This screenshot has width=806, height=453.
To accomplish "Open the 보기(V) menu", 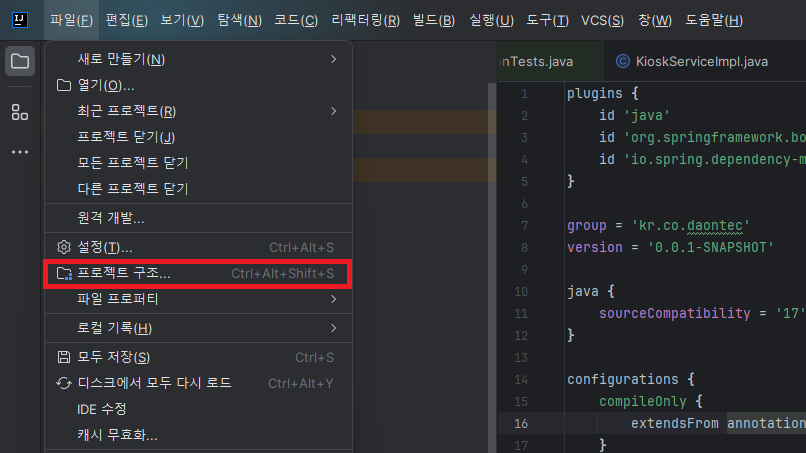I will (182, 21).
